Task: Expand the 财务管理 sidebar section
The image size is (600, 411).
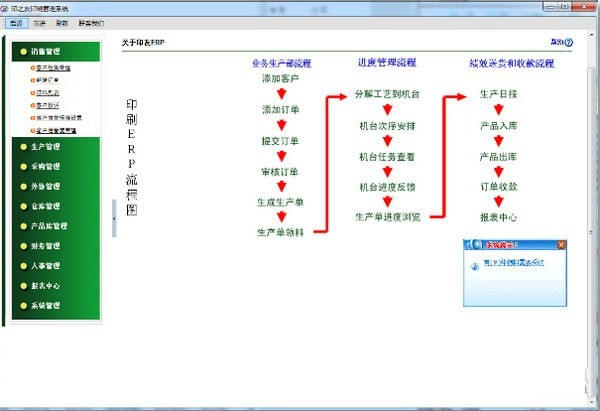Action: 56,246
